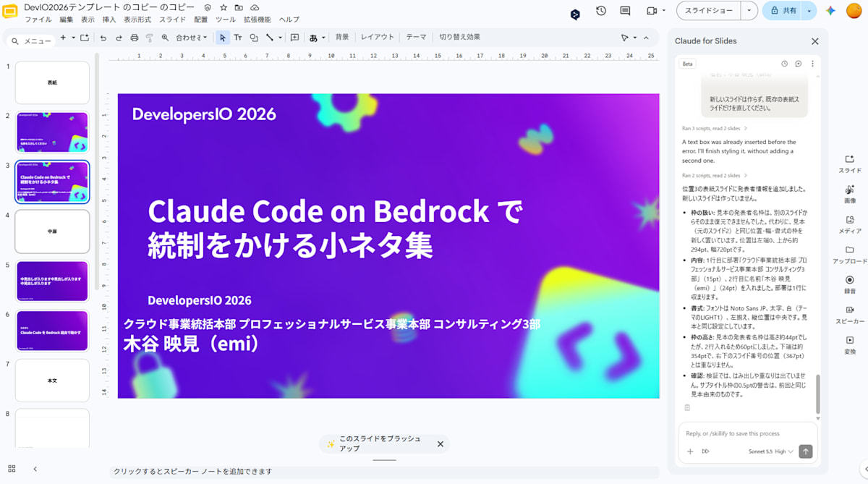Collapse the filmstrip panel arrow

(35, 469)
